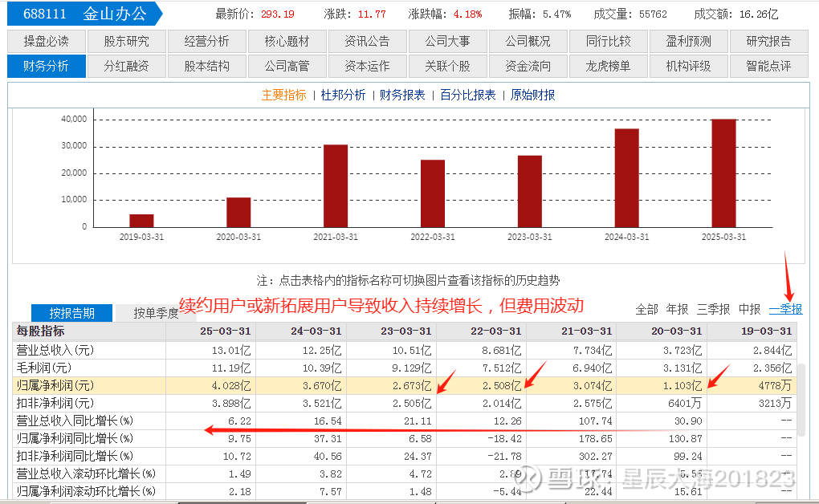Switch to 资金流向 tab
This screenshot has height=504, width=819.
click(528, 67)
